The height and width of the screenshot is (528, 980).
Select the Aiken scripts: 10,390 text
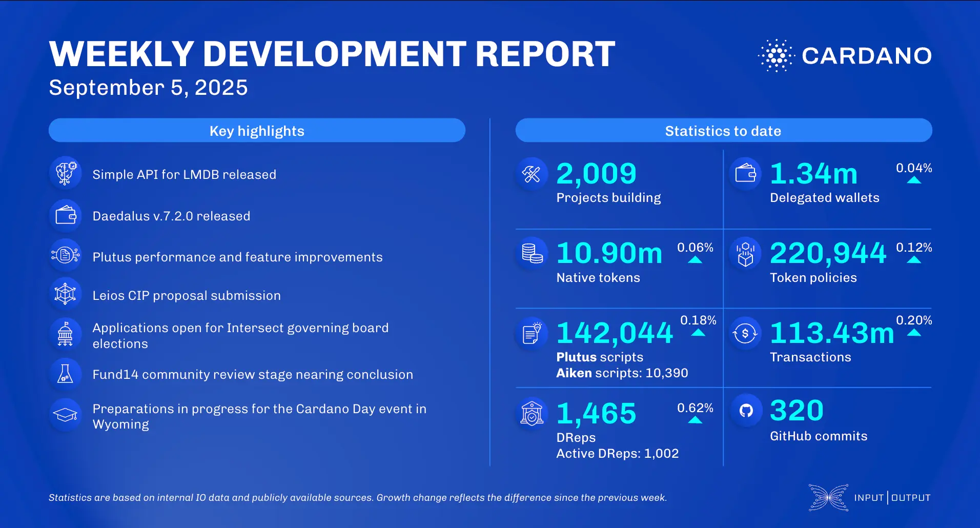[622, 373]
